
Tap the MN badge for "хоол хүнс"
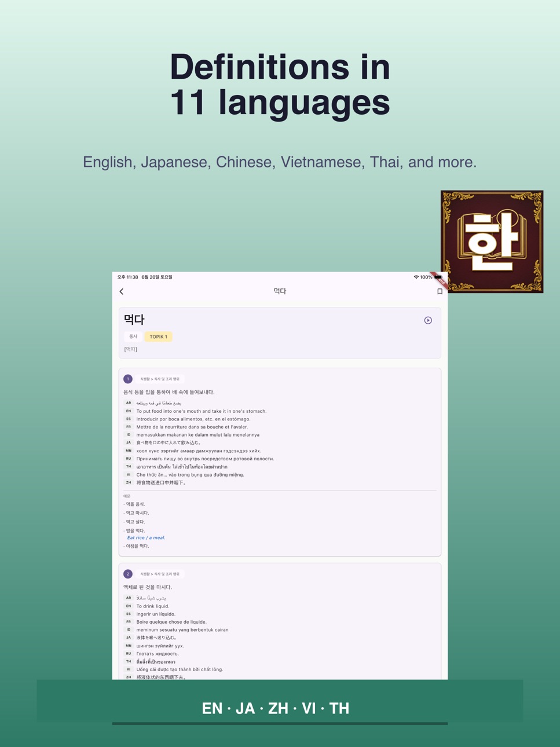[x=129, y=451]
